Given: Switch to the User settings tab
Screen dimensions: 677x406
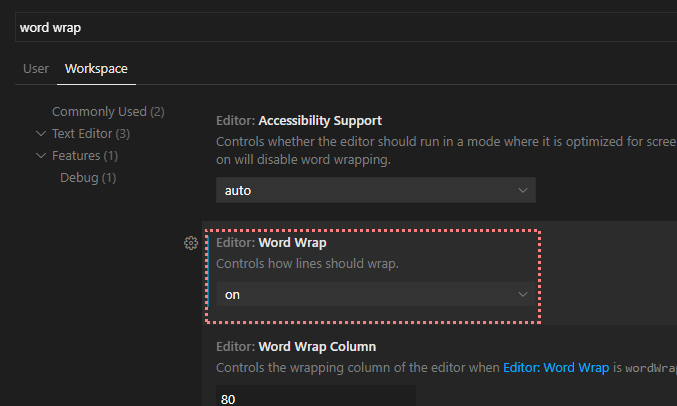Looking at the screenshot, I should [36, 69].
